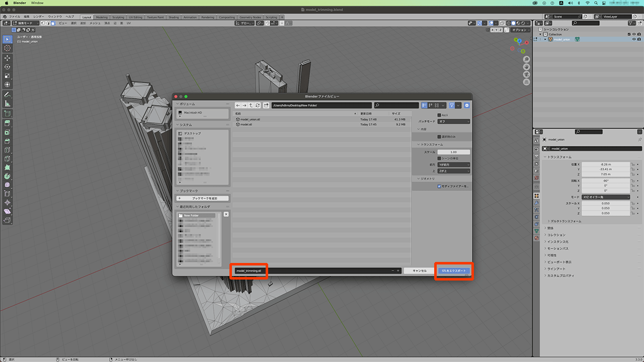The width and height of the screenshot is (644, 362).
Task: Hide Collection with the eye icon
Action: [x=634, y=34]
